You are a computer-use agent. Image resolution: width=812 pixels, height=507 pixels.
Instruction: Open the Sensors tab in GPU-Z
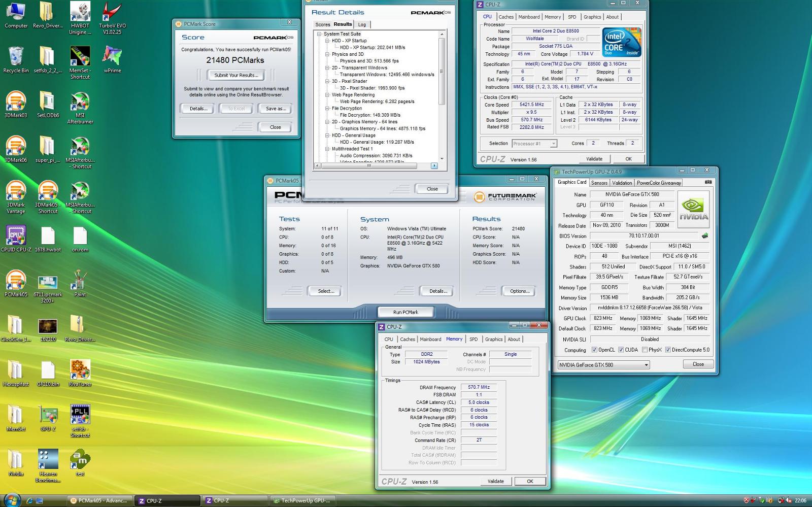pyautogui.click(x=599, y=183)
